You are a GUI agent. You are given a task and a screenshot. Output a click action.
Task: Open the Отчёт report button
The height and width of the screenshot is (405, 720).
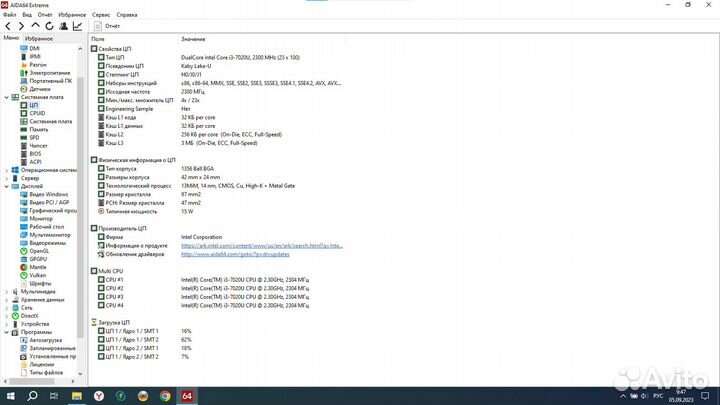click(x=107, y=26)
